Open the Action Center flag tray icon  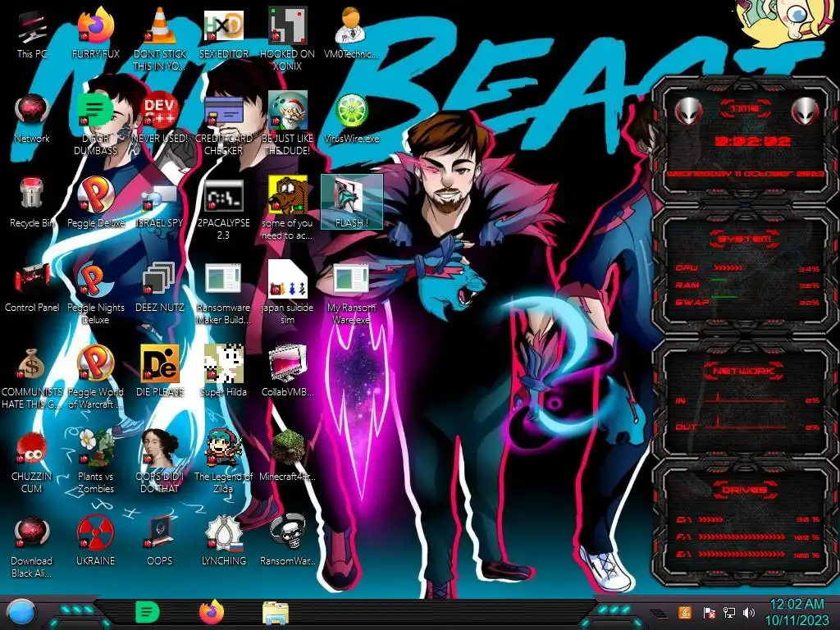pyautogui.click(x=709, y=612)
